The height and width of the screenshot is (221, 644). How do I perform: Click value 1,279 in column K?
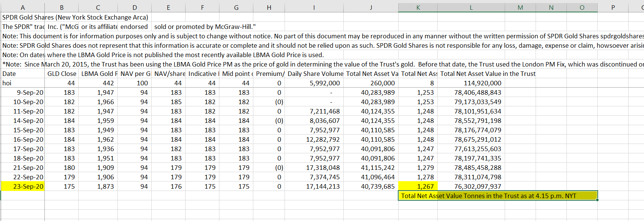418,168
